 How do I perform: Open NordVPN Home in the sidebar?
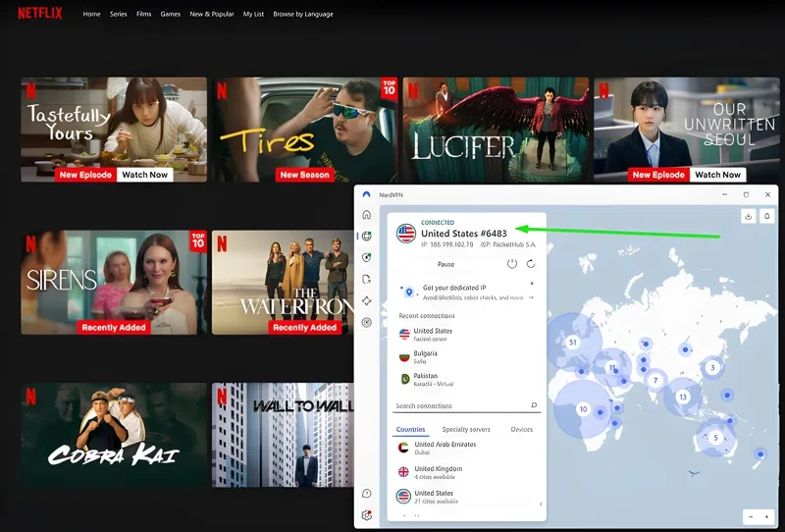click(366, 215)
